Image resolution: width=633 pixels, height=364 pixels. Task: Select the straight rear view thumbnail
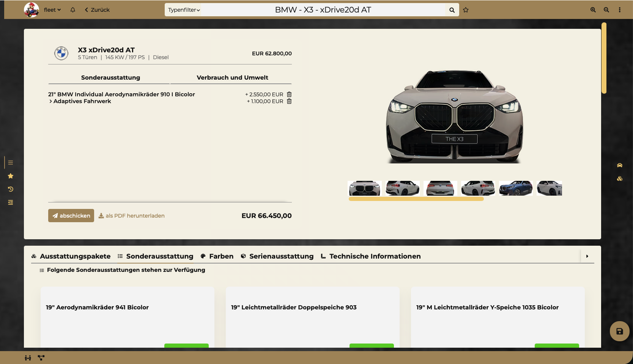click(x=440, y=188)
